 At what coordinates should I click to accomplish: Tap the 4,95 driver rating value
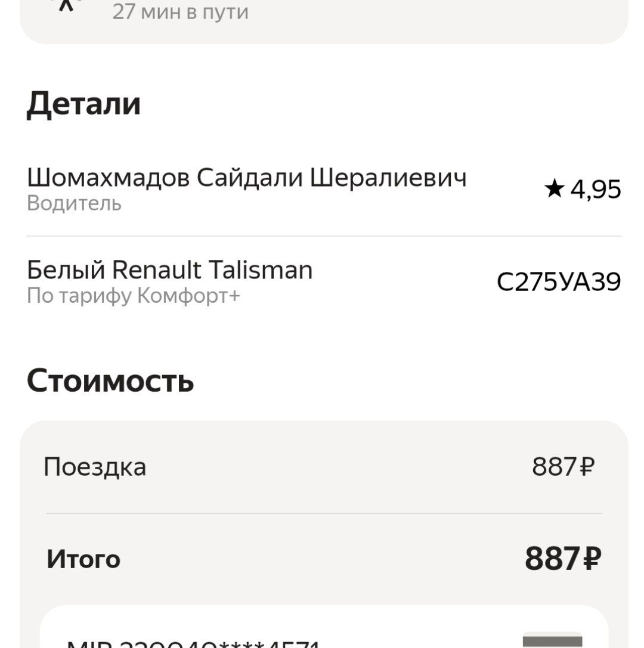pyautogui.click(x=596, y=190)
